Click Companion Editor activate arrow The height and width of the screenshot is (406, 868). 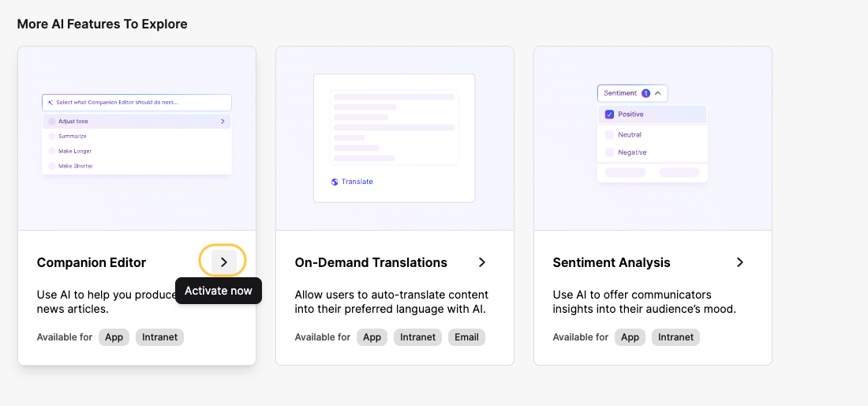click(x=223, y=262)
